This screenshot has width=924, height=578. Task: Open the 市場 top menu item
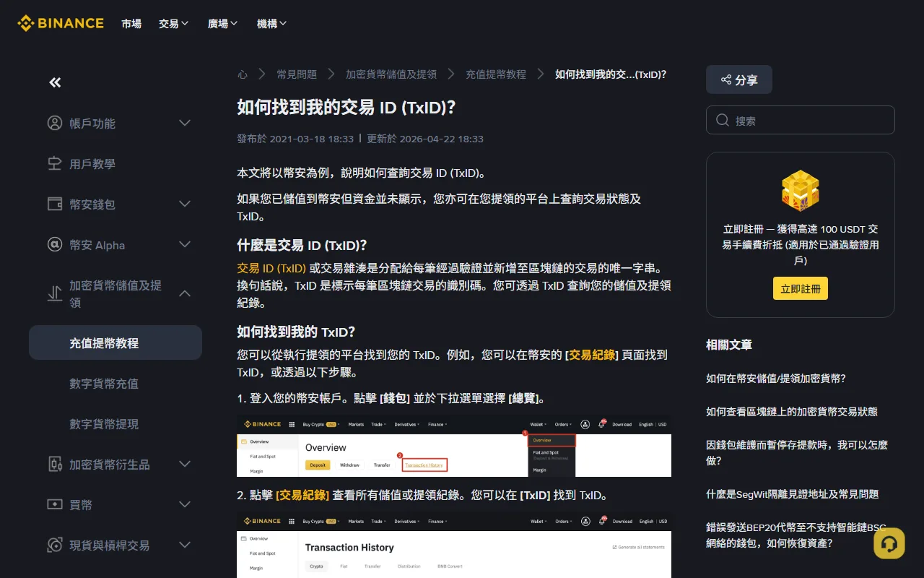[131, 24]
